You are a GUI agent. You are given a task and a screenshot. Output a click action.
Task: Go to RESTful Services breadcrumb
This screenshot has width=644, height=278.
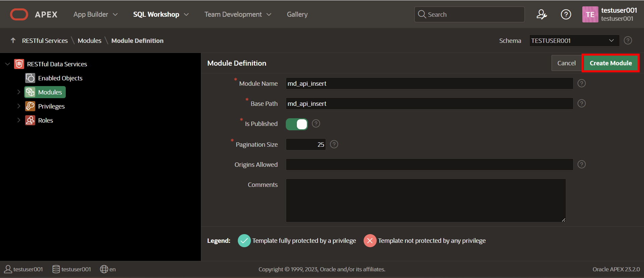click(x=45, y=41)
